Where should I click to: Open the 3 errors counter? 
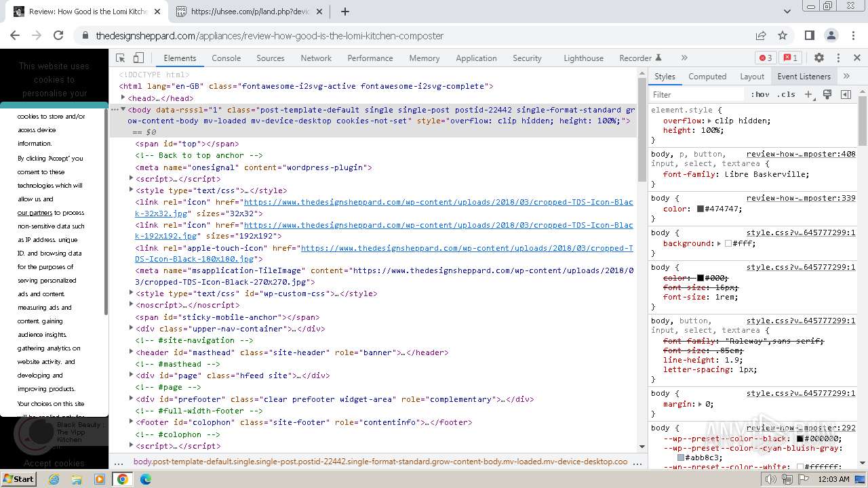766,58
